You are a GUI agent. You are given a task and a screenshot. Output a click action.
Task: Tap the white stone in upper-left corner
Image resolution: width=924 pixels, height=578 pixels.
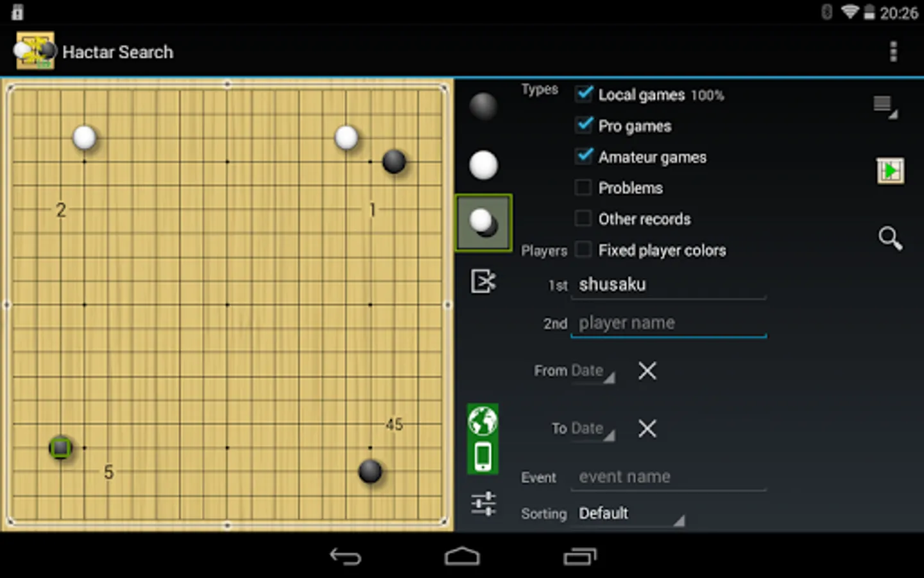pos(84,137)
